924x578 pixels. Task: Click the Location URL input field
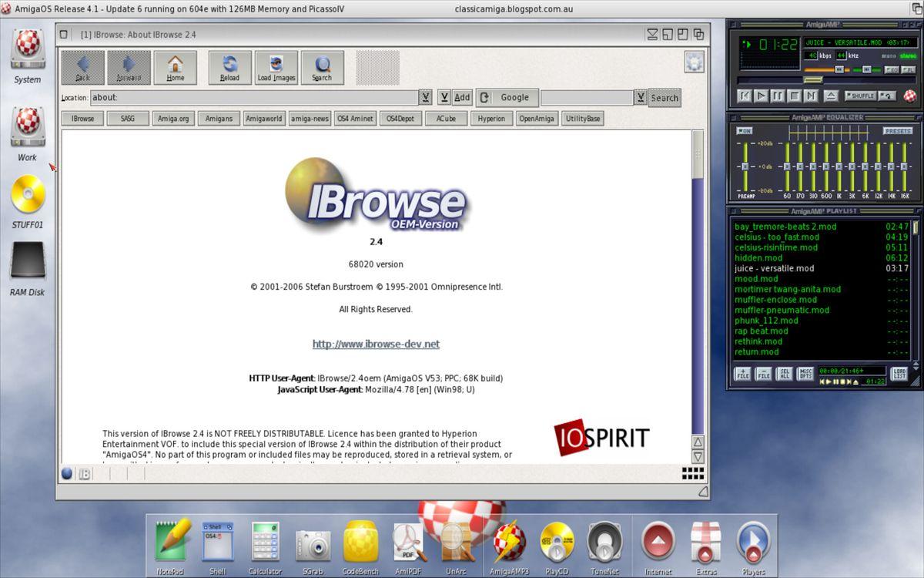254,98
